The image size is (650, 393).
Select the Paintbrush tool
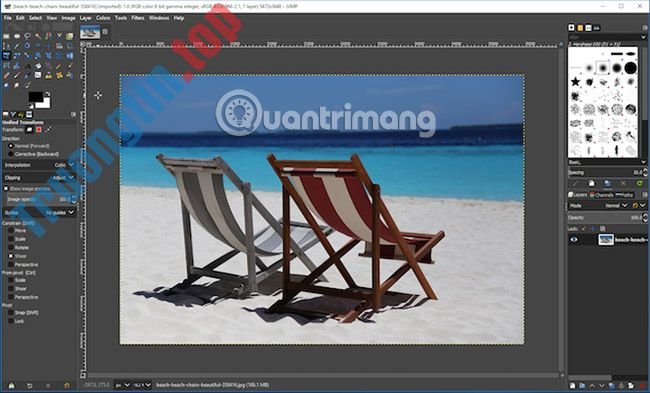69,66
